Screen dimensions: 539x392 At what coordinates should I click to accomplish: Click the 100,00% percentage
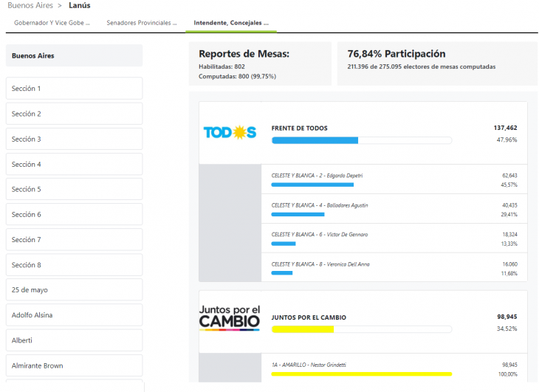(508, 374)
